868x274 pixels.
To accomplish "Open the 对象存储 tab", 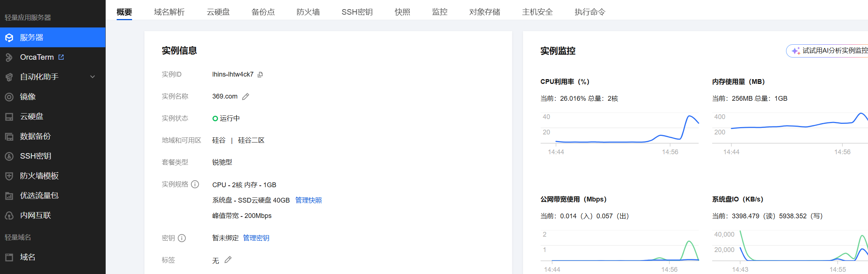I will (485, 12).
